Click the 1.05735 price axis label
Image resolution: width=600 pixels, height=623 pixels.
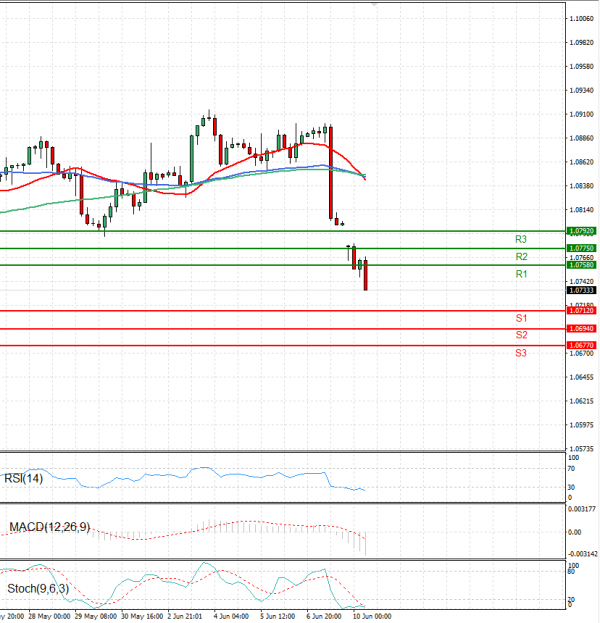(581, 449)
